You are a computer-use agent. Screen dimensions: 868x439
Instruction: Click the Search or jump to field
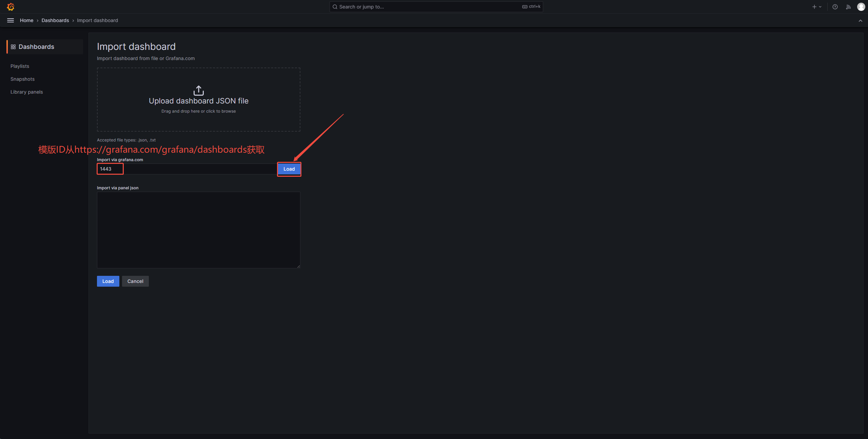click(x=436, y=7)
